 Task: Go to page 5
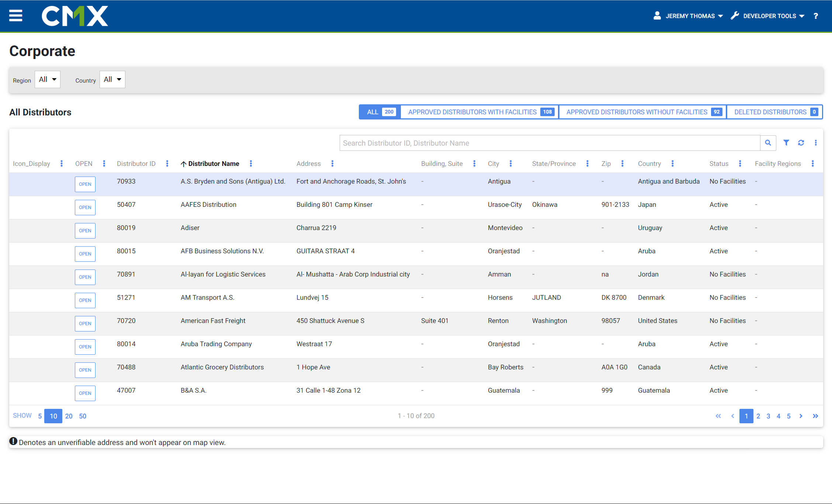tap(789, 416)
